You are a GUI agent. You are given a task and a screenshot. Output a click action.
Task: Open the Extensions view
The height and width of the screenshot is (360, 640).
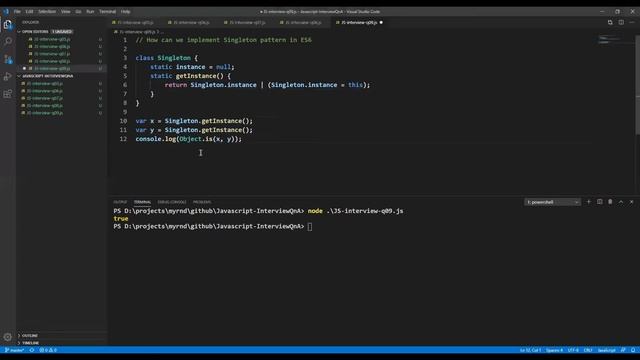[x=8, y=94]
